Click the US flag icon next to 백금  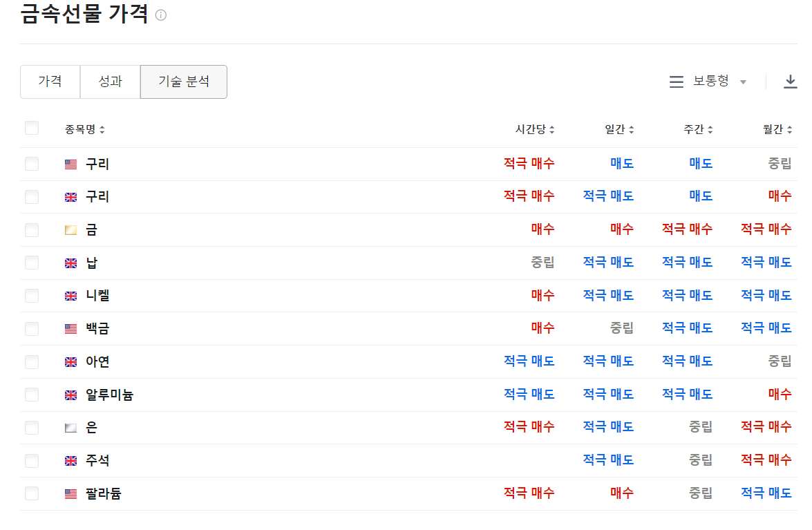[x=71, y=329]
